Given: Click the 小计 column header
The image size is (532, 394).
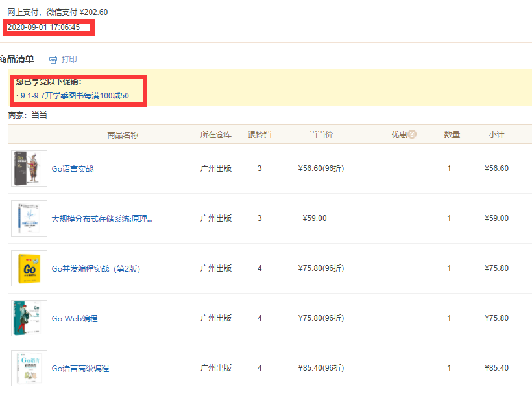Looking at the screenshot, I should (x=496, y=135).
